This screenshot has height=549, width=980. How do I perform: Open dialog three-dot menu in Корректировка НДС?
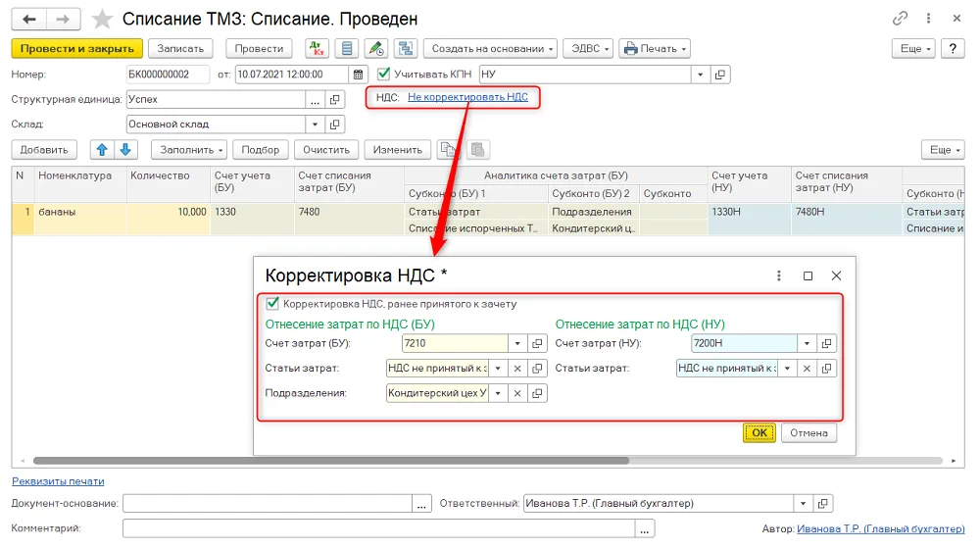point(779,275)
